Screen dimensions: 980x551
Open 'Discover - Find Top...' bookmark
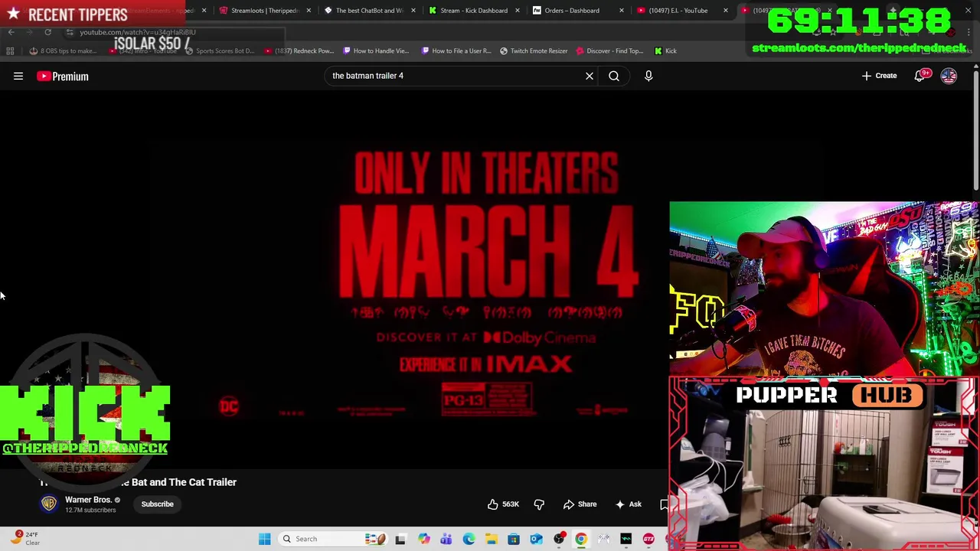tap(609, 51)
